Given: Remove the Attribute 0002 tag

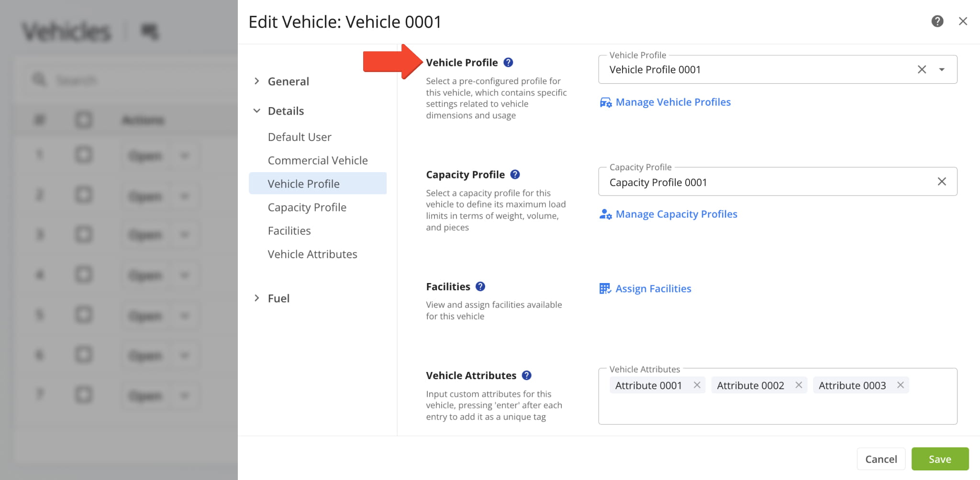Looking at the screenshot, I should (799, 385).
